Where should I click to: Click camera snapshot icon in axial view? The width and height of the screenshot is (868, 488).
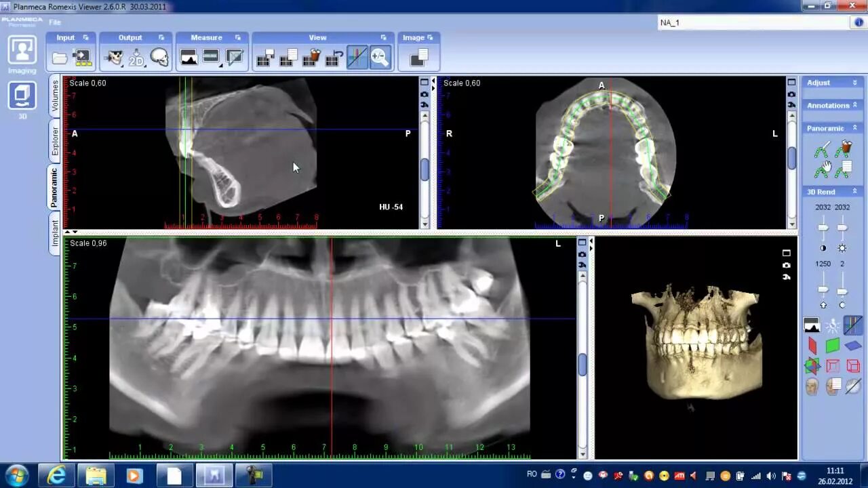pyautogui.click(x=791, y=94)
